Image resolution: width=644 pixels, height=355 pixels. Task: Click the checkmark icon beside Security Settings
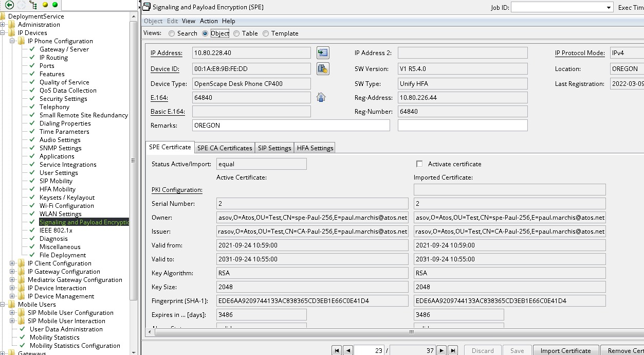[32, 99]
